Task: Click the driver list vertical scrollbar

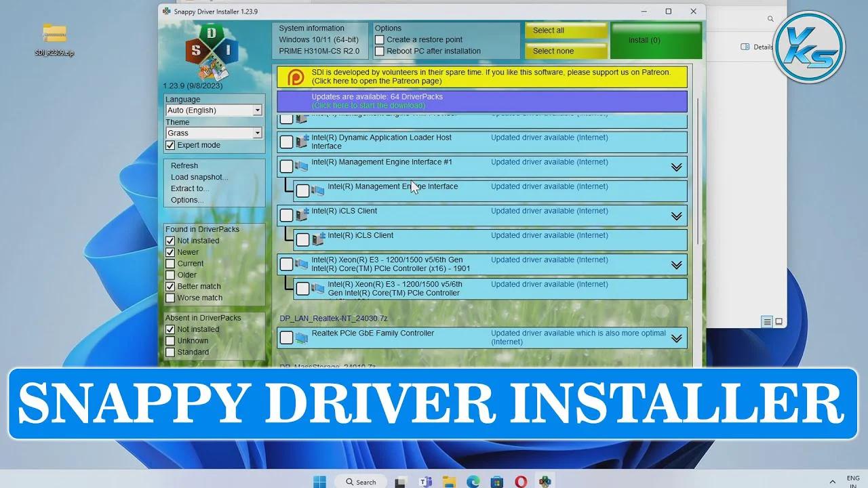Action: click(697, 173)
